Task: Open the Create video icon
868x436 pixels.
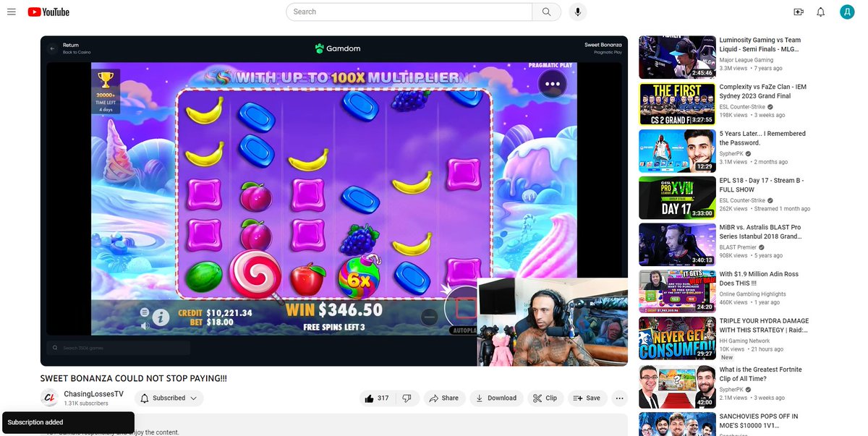Action: 799,12
